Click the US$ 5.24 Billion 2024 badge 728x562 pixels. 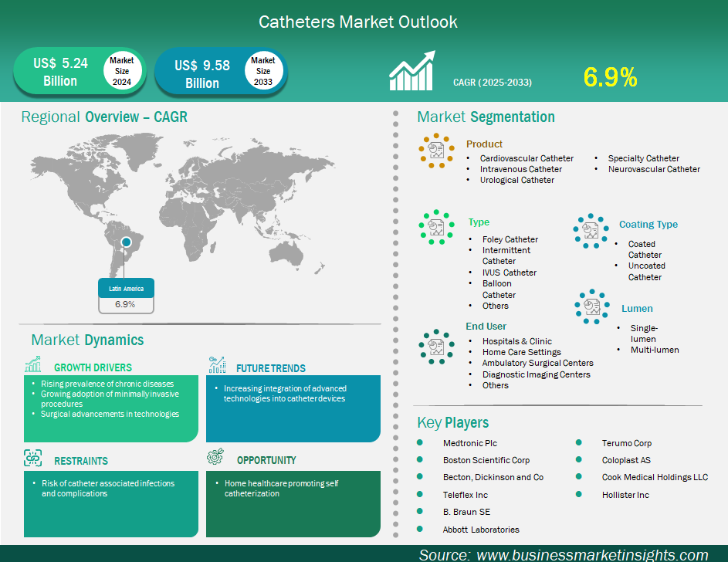[x=80, y=71]
